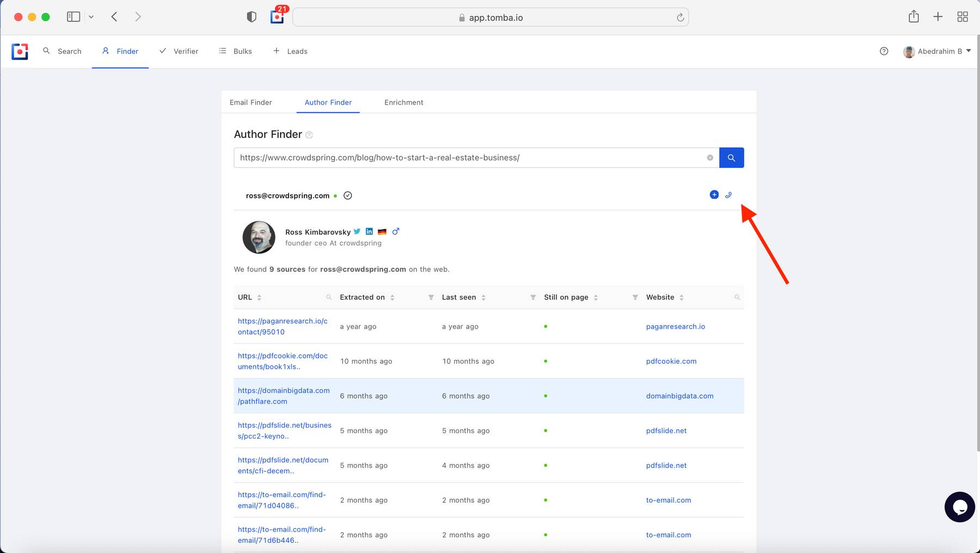Screen dimensions: 980x553
Task: Click the blue search magnifier button
Action: click(731, 157)
